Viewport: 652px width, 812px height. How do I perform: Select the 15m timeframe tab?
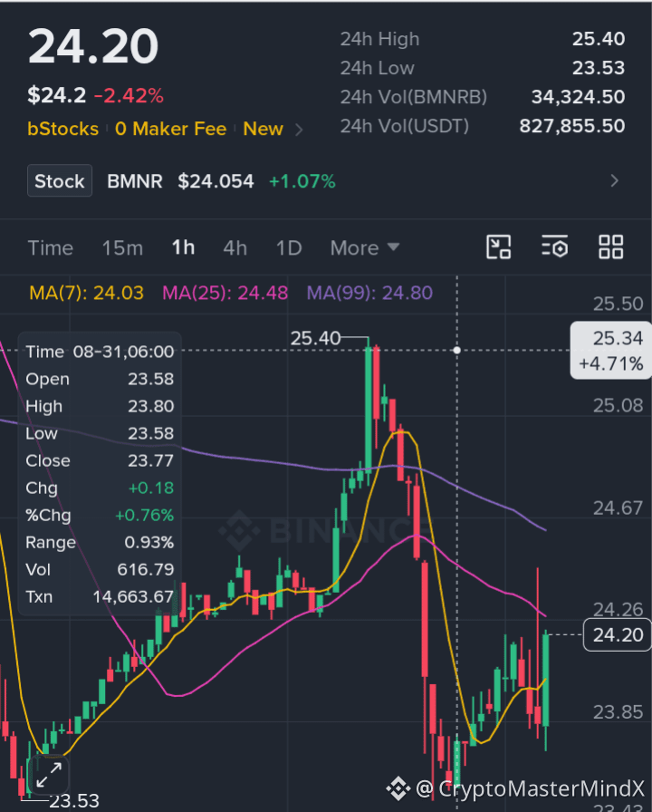pos(122,248)
